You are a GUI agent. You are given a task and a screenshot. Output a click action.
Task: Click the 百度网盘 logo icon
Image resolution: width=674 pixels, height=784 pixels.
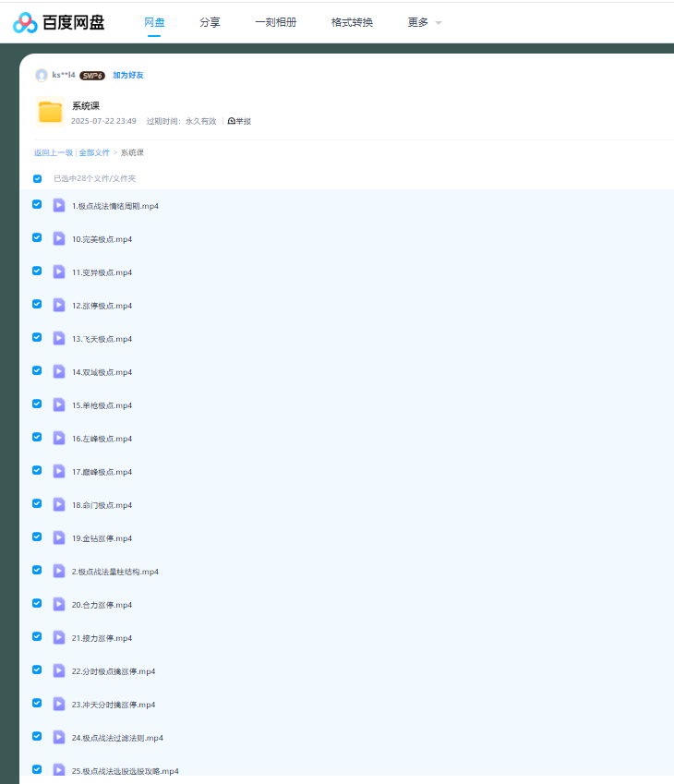point(25,22)
